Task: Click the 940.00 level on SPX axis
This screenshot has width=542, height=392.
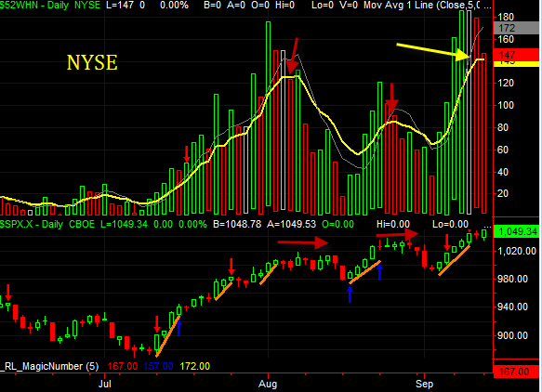Action: click(512, 307)
